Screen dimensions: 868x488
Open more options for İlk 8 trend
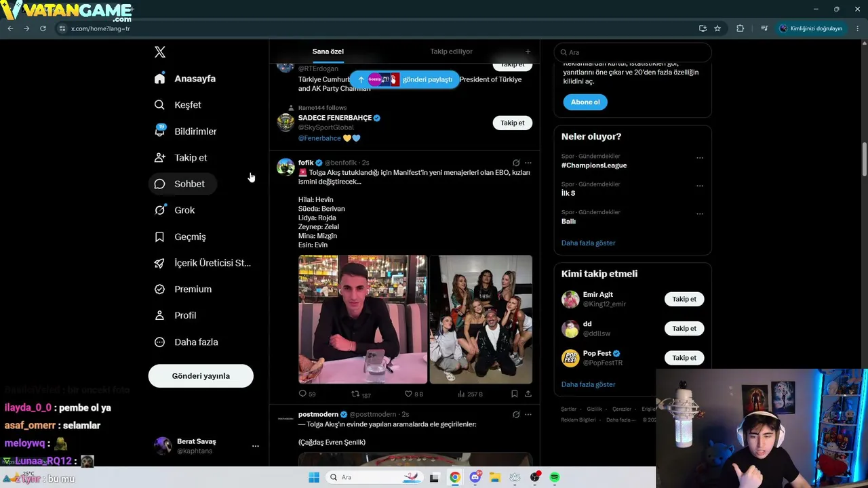point(700,186)
